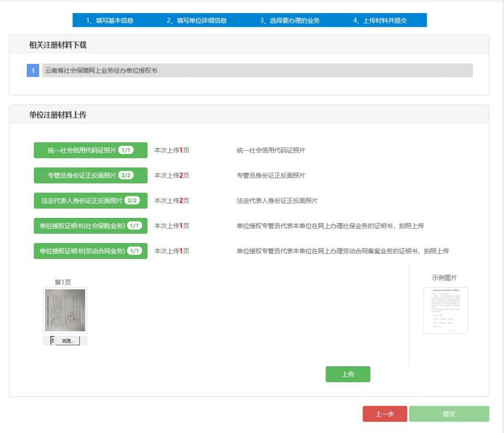Click the green 上传 upload button
The image size is (504, 433).
348,374
